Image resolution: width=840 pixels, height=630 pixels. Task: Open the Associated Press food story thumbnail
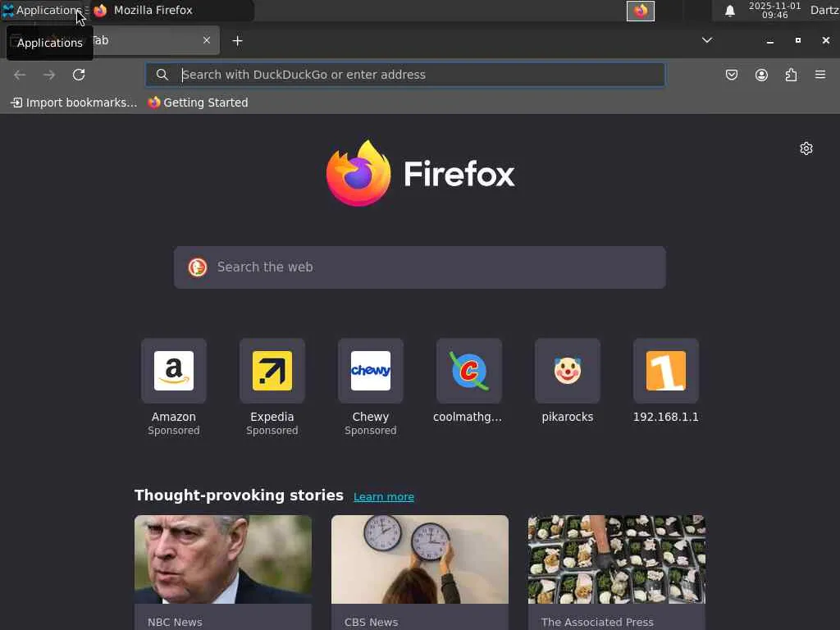(x=617, y=559)
